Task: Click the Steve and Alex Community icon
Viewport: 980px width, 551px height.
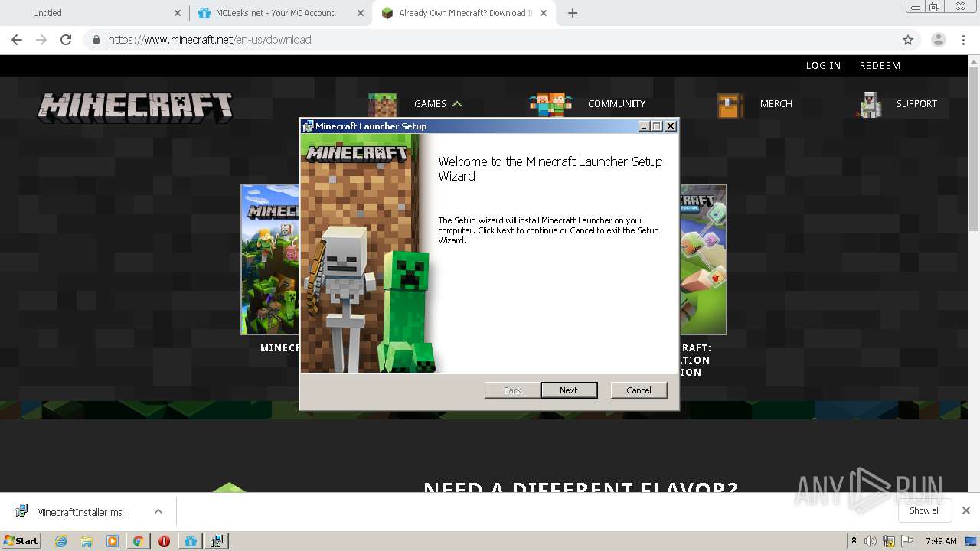Action: tap(550, 104)
